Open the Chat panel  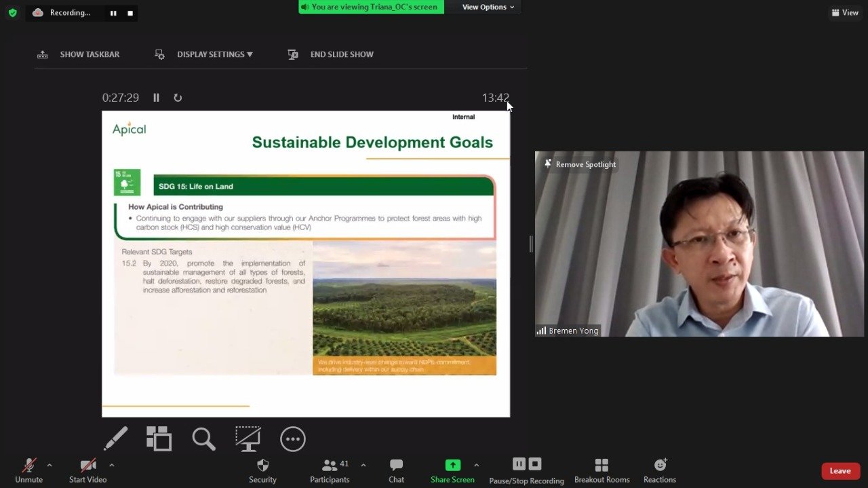click(396, 471)
